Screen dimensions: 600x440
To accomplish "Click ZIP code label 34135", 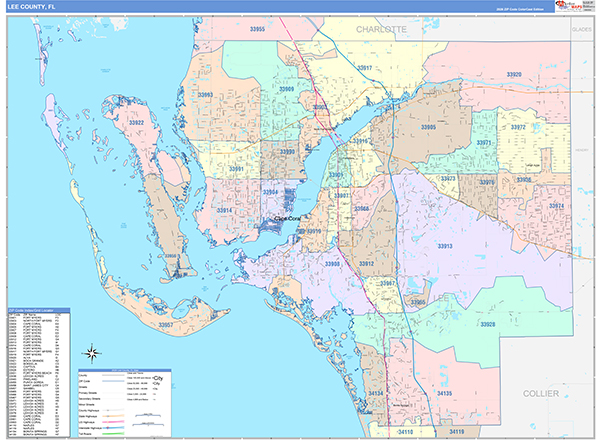I will pos(444,393).
